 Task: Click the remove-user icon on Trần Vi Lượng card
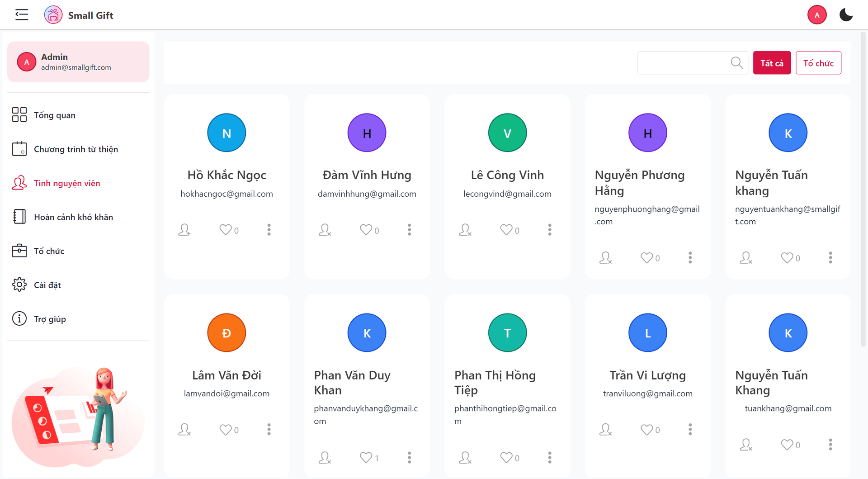pos(605,429)
